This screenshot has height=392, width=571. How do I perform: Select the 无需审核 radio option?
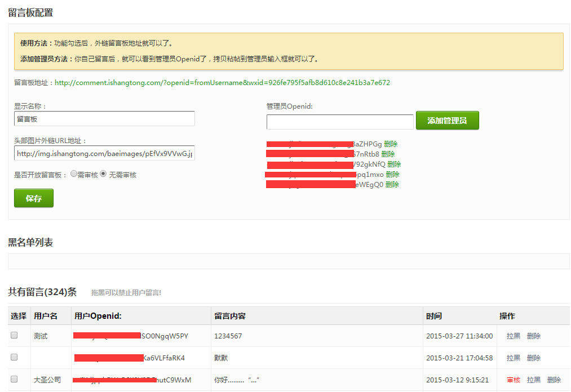coord(103,175)
